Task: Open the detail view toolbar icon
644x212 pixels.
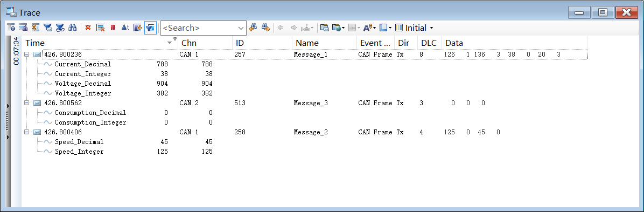Action: 11,28
